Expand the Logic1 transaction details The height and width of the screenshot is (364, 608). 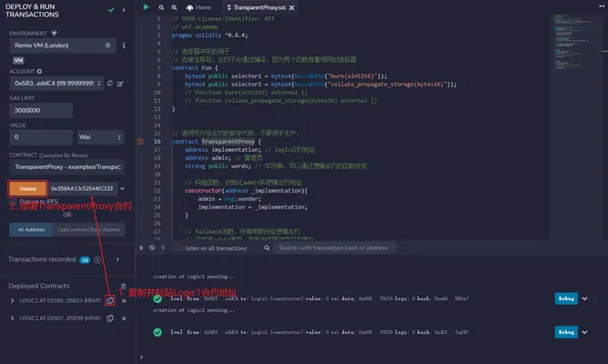(x=584, y=298)
